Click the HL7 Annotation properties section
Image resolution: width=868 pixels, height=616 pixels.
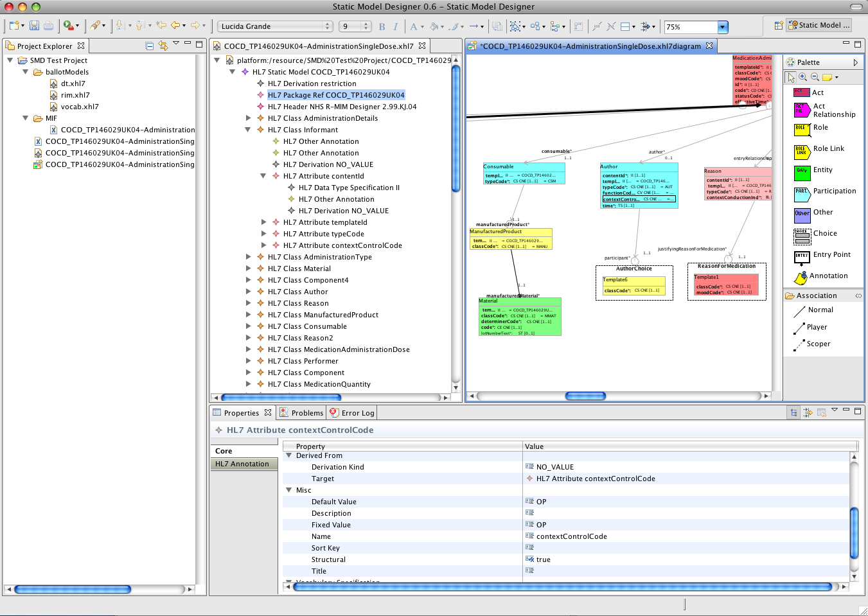[x=243, y=464]
